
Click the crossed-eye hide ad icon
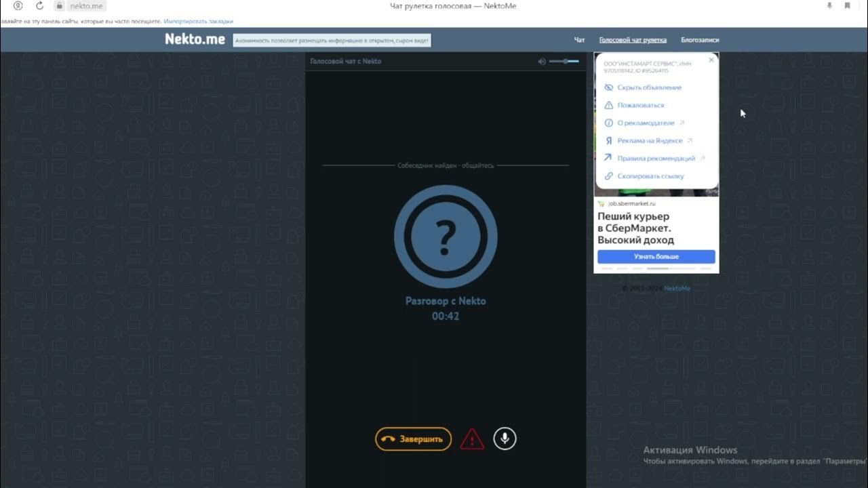tap(608, 87)
